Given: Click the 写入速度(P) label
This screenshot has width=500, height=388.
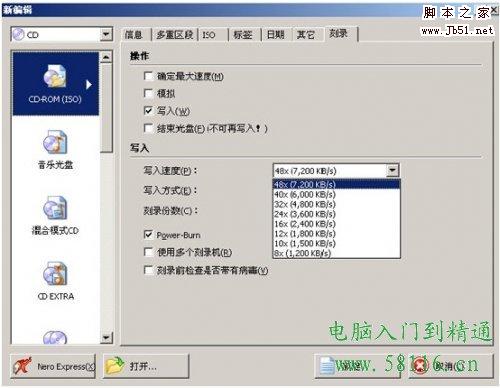Looking at the screenshot, I should pyautogui.click(x=170, y=171).
